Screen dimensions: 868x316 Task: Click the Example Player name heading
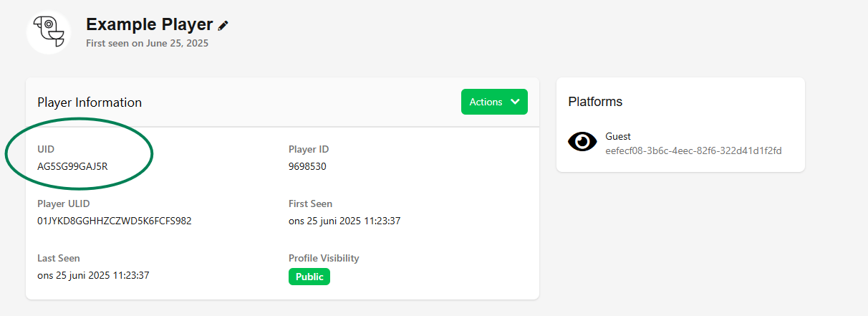tap(149, 24)
